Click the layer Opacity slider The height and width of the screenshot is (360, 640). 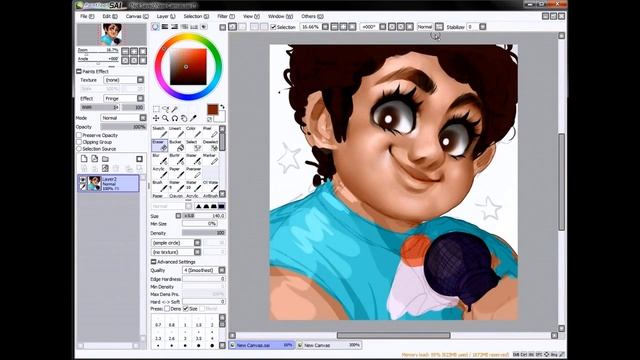123,127
